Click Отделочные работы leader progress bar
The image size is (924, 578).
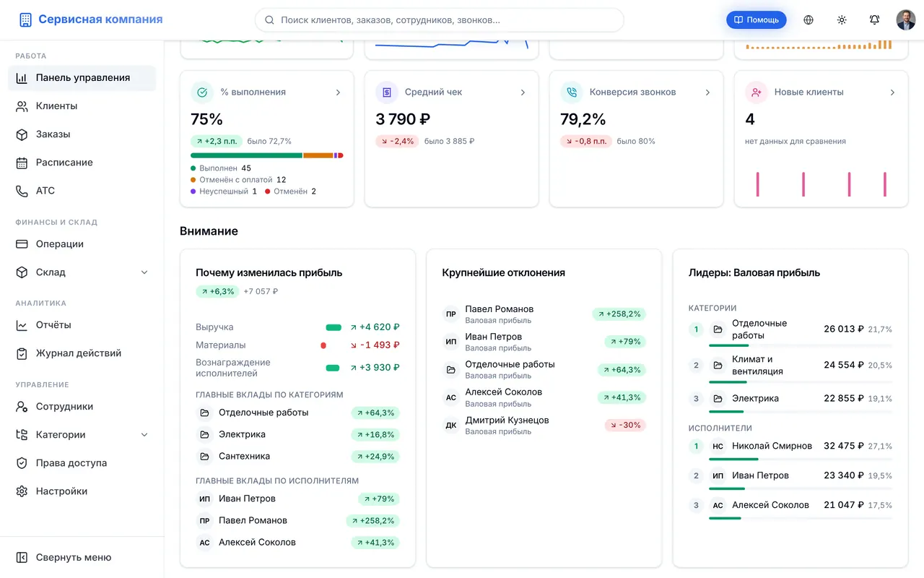point(801,346)
